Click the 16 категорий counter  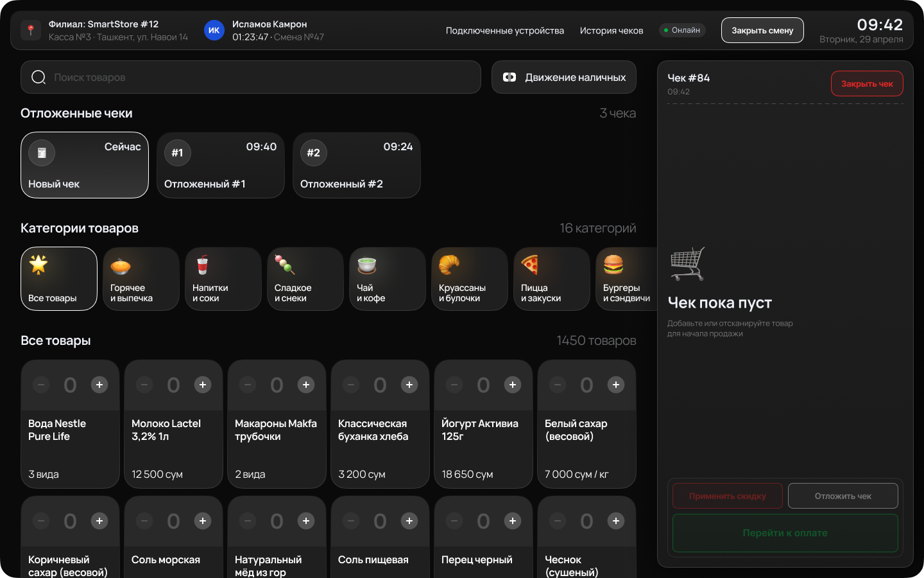pyautogui.click(x=598, y=228)
